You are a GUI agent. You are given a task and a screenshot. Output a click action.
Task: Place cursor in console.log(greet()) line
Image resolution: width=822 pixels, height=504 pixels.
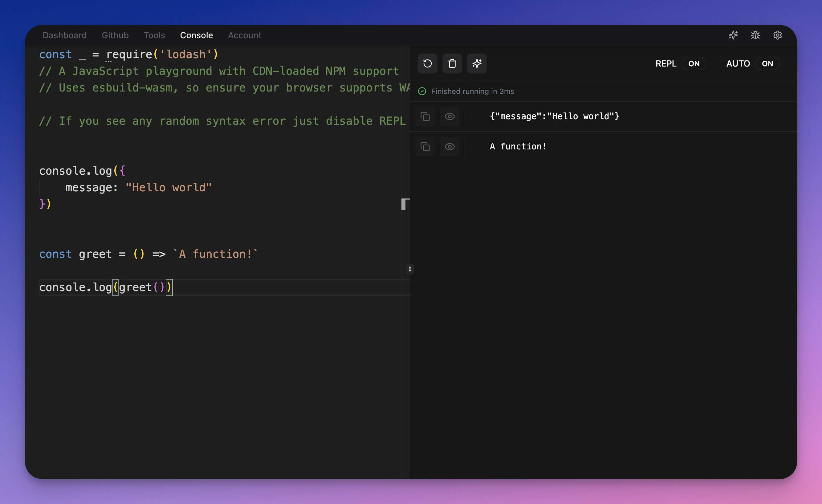pyautogui.click(x=106, y=287)
